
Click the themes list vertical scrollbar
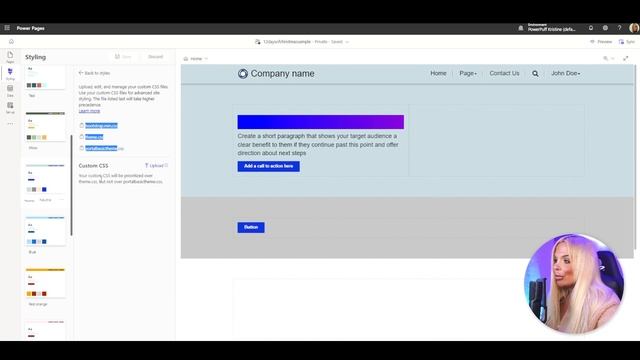click(x=71, y=185)
